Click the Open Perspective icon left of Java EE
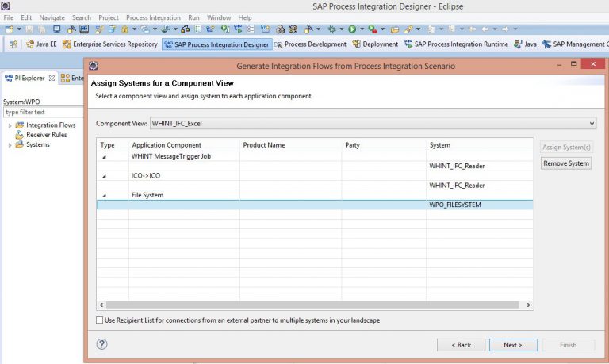The image size is (609, 364). (x=13, y=44)
